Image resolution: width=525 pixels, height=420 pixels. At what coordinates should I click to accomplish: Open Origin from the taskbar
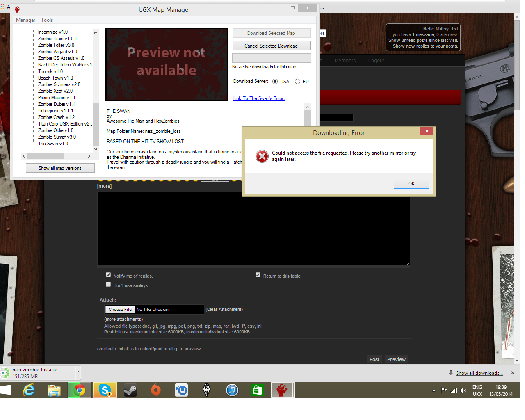(156, 390)
